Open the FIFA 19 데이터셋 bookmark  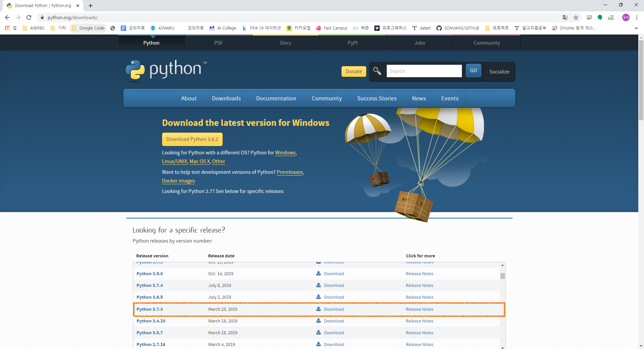(x=262, y=28)
